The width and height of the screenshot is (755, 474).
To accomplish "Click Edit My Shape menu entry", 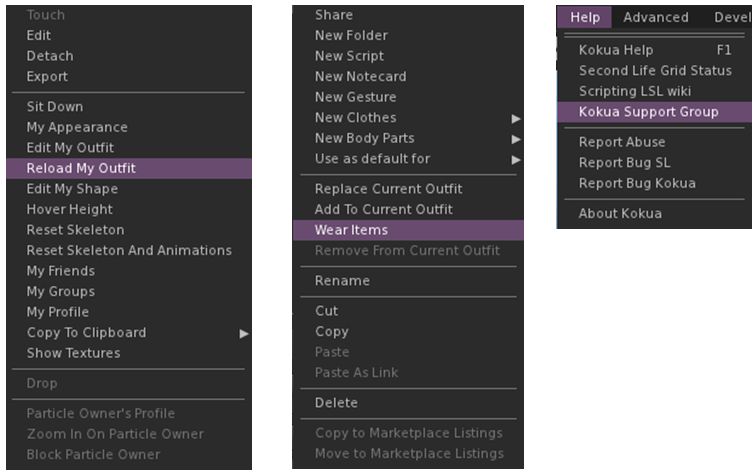I will pos(72,189).
